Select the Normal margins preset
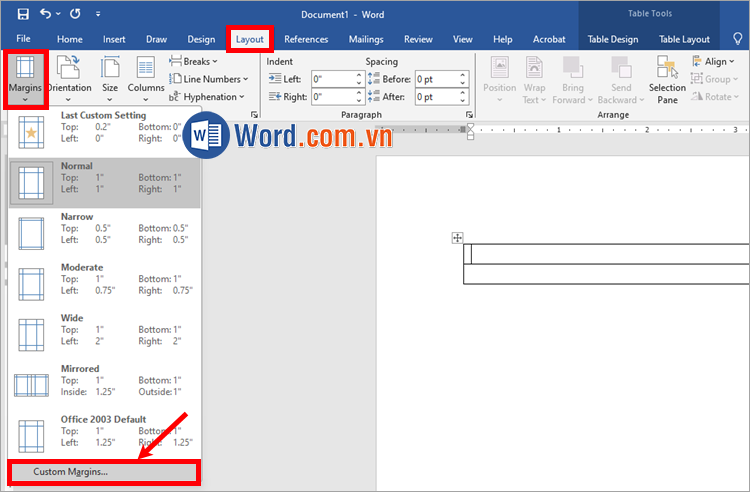750x492 pixels. point(105,182)
